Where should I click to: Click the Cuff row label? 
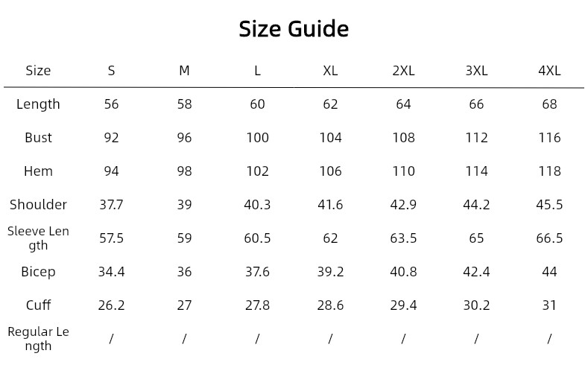38,305
